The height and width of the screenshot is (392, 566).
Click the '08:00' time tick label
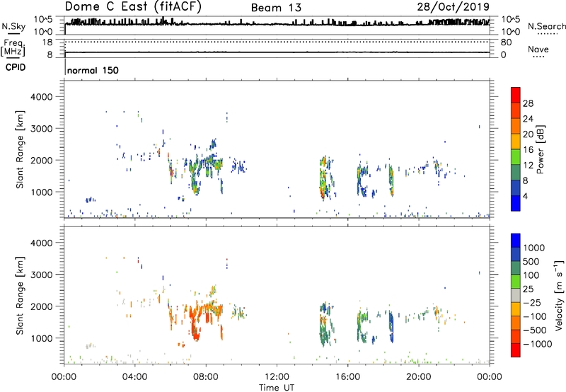pos(205,376)
